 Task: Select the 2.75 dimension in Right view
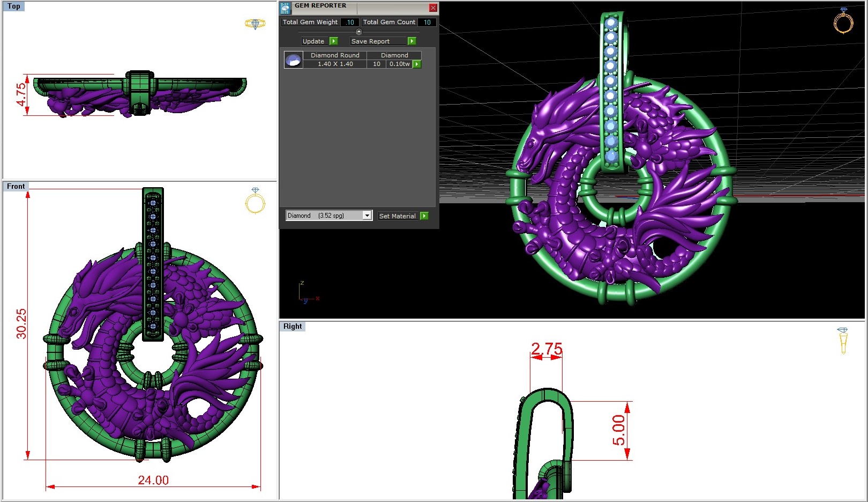tap(547, 349)
